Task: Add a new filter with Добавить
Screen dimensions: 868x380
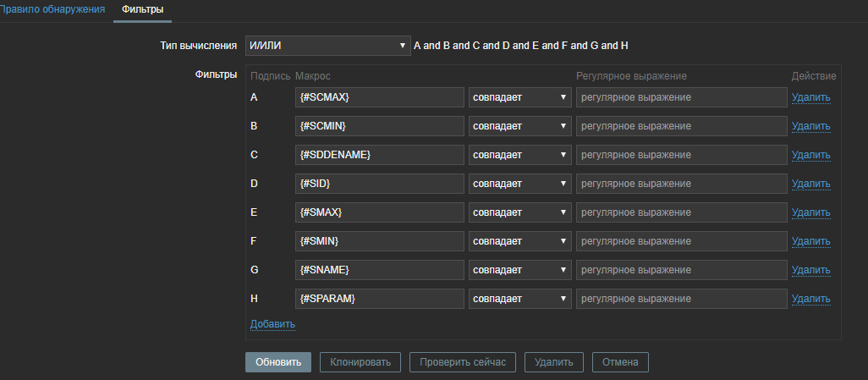Action: click(272, 324)
